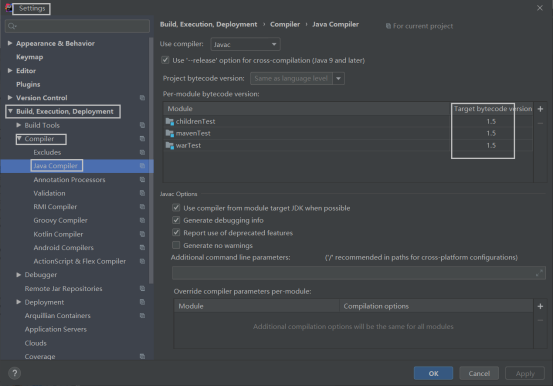
Task: Click the add module bytecode version plus icon
Action: tap(540, 109)
